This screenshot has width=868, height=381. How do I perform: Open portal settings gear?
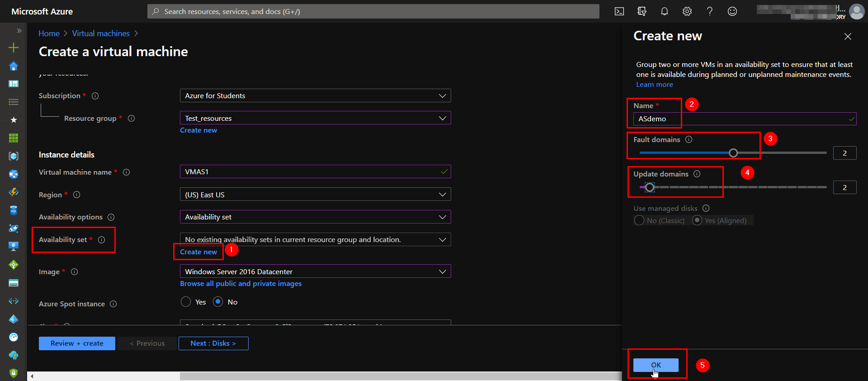click(687, 11)
